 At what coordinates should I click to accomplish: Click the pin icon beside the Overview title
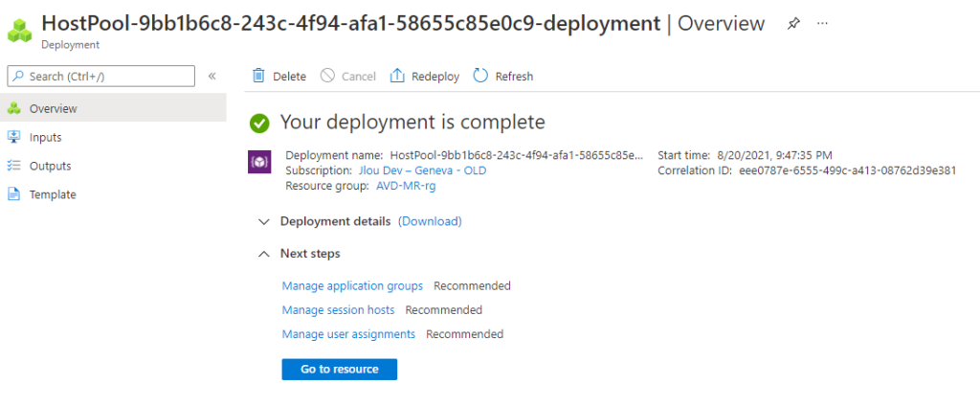[x=793, y=24]
